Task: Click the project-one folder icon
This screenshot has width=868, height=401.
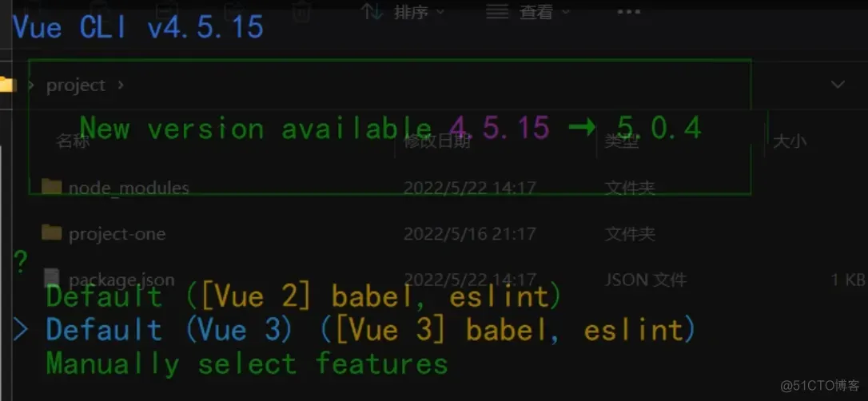Action: click(x=52, y=233)
